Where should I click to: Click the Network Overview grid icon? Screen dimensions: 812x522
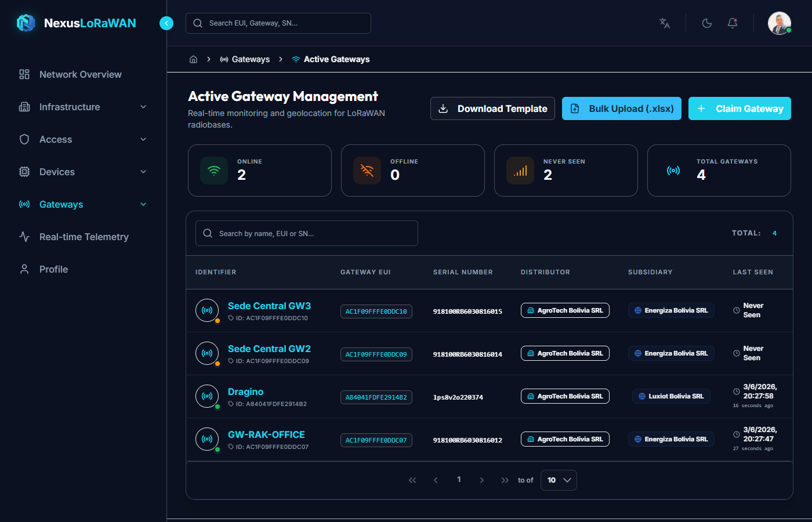point(24,74)
